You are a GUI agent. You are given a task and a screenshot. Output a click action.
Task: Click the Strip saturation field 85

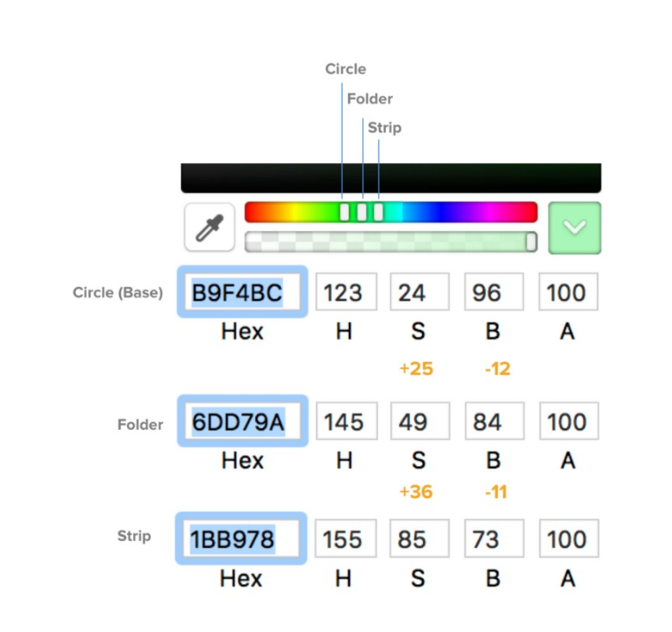coord(419,538)
